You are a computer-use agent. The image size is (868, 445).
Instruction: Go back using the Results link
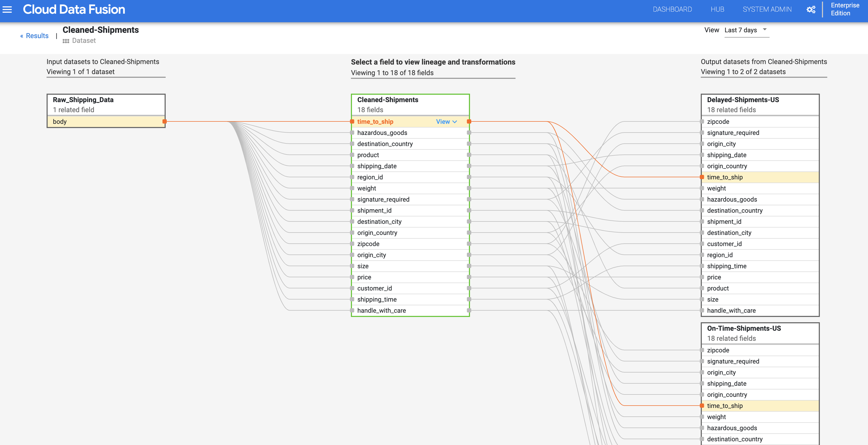pyautogui.click(x=34, y=36)
